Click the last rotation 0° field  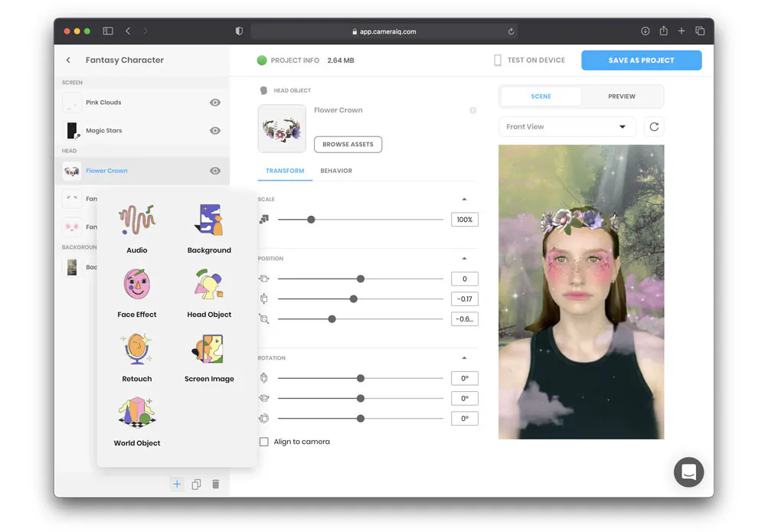coord(464,419)
